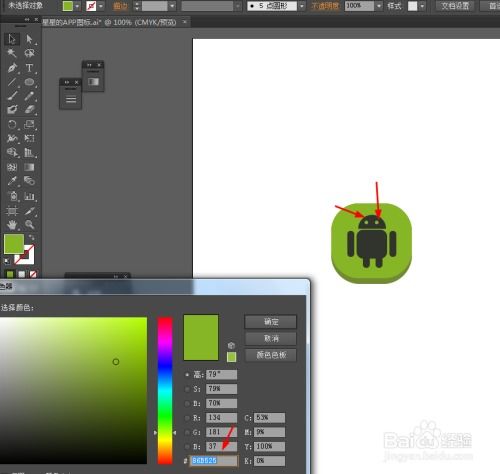500x474 pixels.
Task: Select the Eraser tool
Action: [x=29, y=110]
